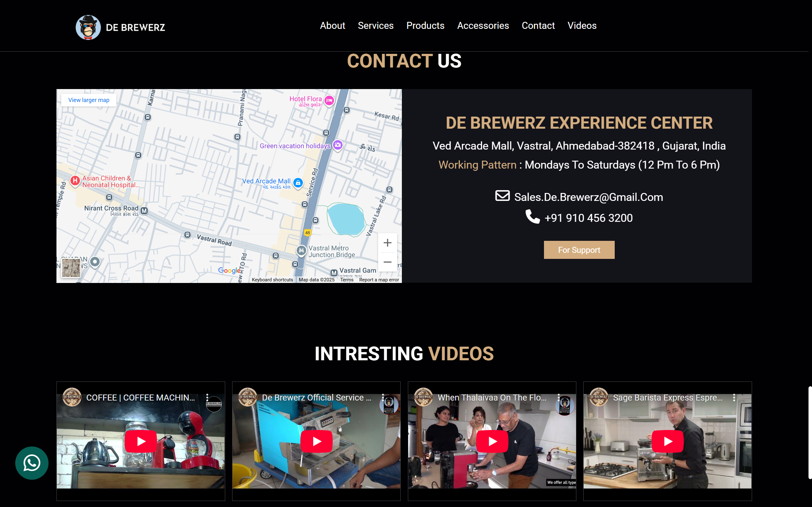Viewport: 812px width, 507px height.
Task: Click the phone handset icon
Action: [533, 217]
